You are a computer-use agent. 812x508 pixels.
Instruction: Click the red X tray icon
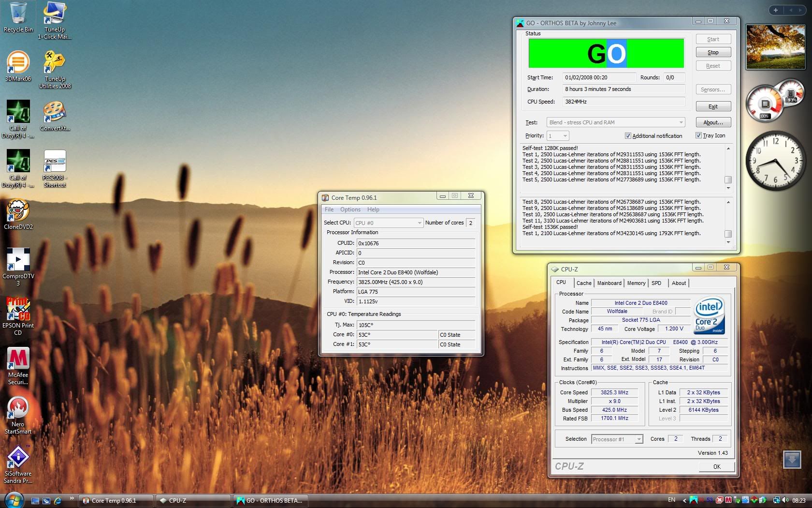(720, 500)
